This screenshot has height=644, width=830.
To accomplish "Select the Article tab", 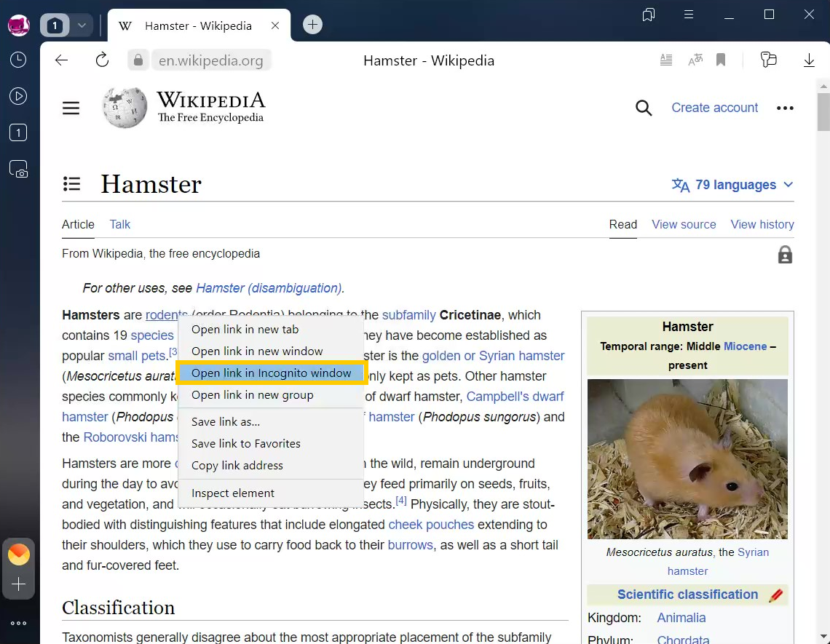I will pyautogui.click(x=79, y=224).
